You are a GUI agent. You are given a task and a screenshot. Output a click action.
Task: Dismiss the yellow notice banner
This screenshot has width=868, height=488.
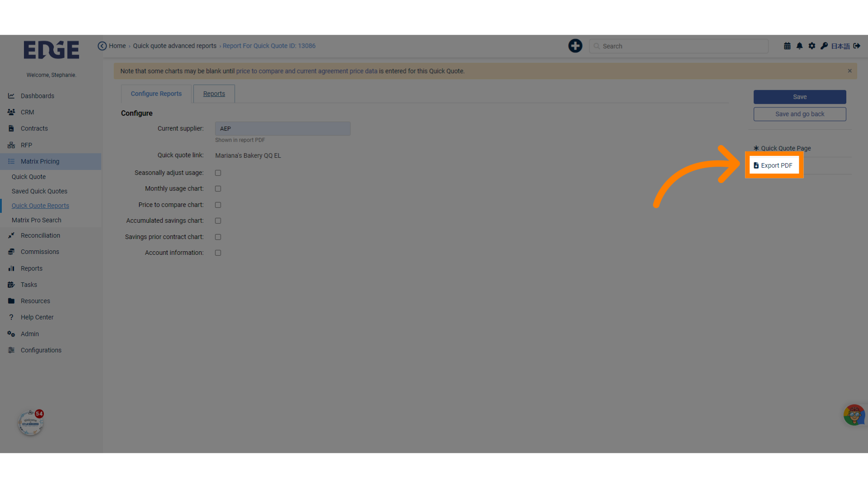point(850,71)
